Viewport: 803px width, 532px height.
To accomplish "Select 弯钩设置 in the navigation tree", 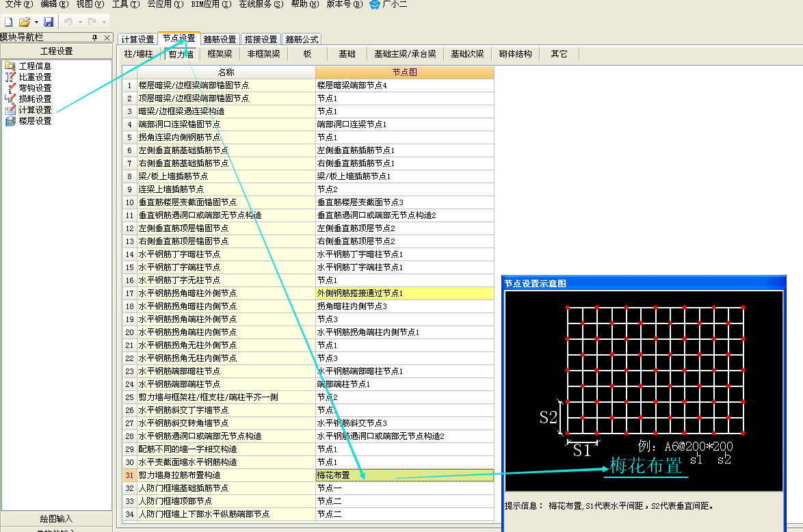I will pyautogui.click(x=36, y=88).
